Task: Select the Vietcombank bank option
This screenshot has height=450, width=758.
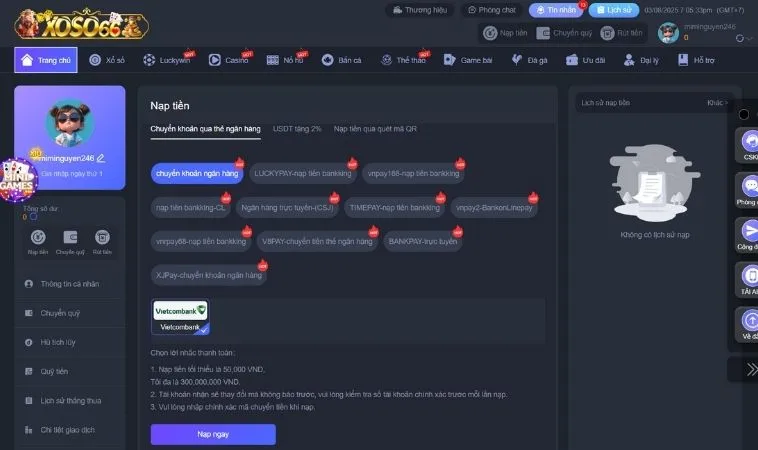Action: pyautogui.click(x=180, y=317)
